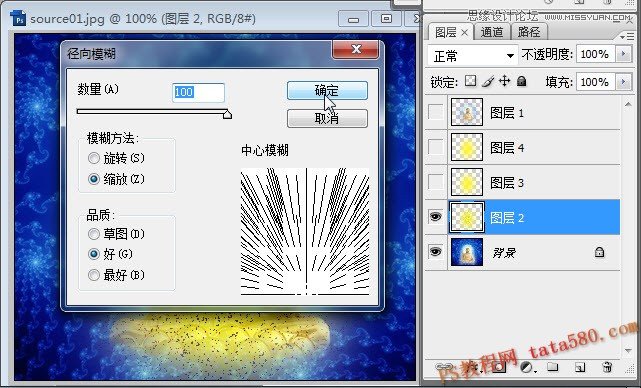Screen dimensions: 641x388
Task: Lock position move icon
Action: coord(504,81)
